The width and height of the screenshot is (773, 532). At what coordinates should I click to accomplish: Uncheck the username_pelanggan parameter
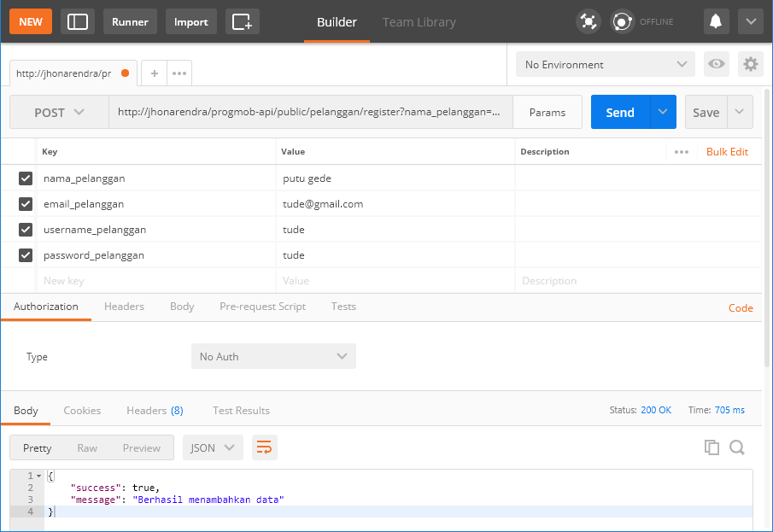26,230
